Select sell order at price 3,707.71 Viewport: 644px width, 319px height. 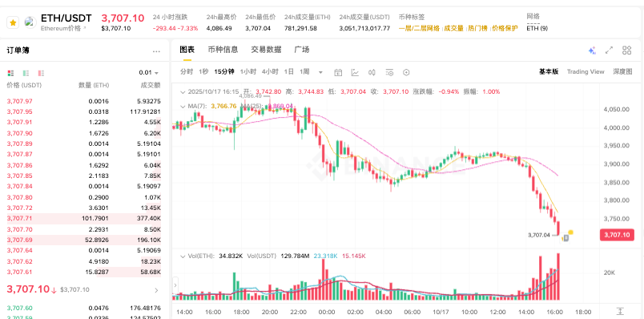click(84, 218)
